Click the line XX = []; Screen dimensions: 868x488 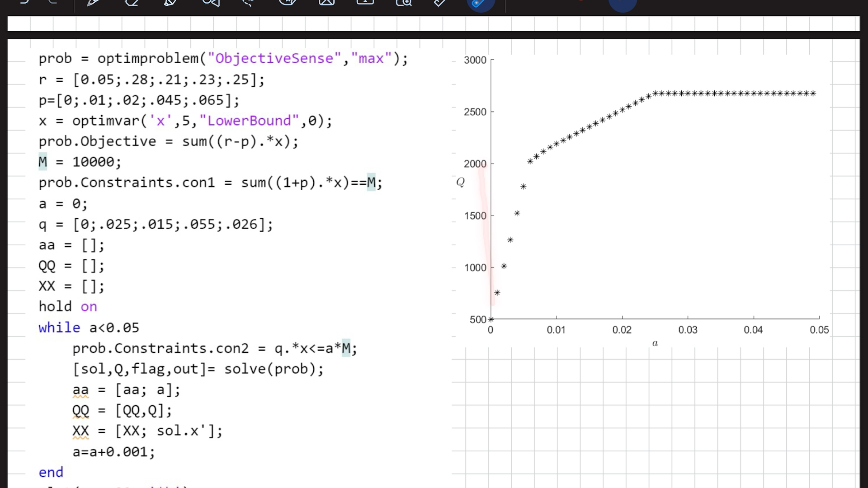pyautogui.click(x=71, y=286)
